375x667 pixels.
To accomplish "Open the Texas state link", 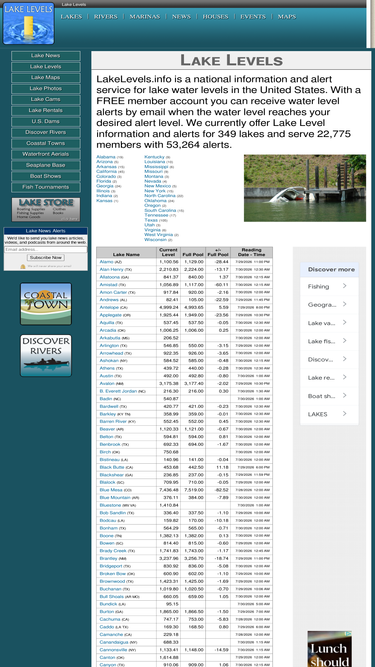I will click(151, 220).
